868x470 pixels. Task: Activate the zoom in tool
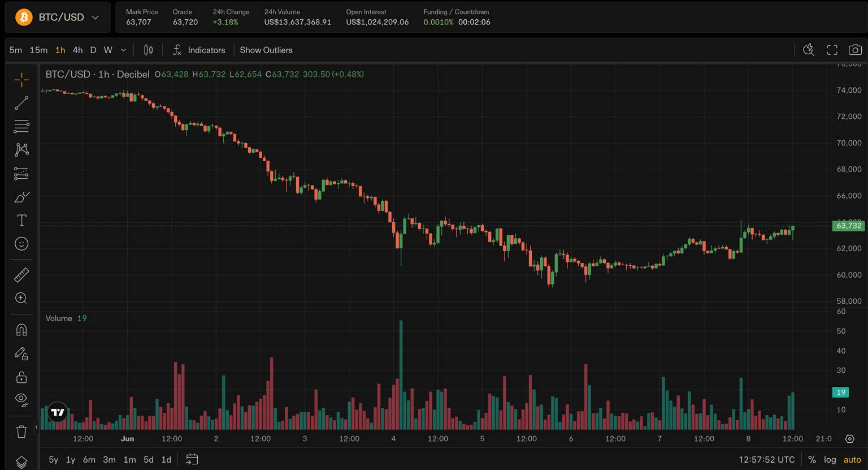tap(21, 298)
